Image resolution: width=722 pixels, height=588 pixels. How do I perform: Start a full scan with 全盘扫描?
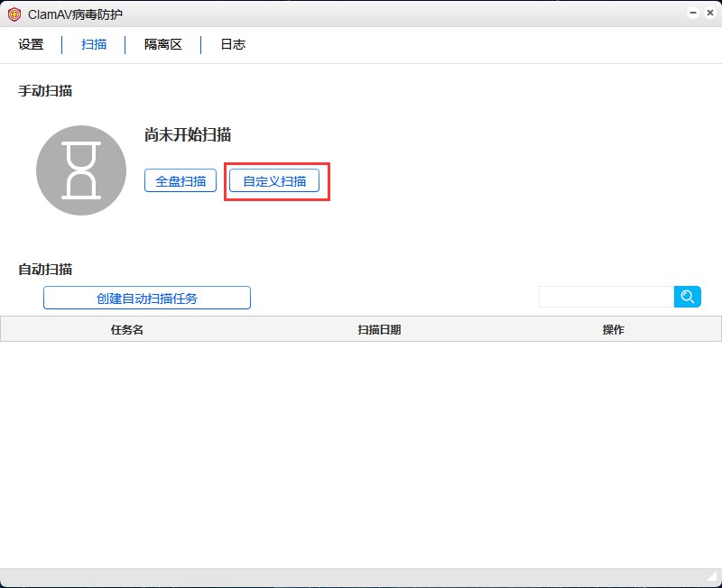180,180
